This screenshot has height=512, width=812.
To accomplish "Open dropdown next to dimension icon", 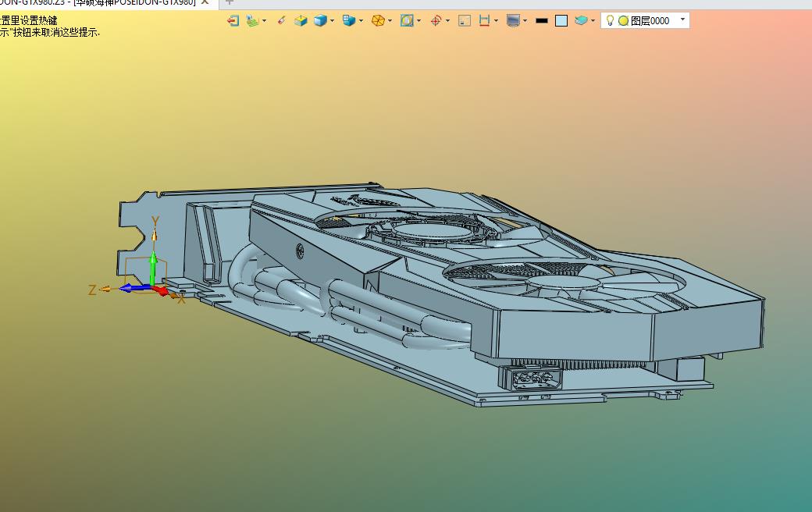I will click(x=496, y=21).
